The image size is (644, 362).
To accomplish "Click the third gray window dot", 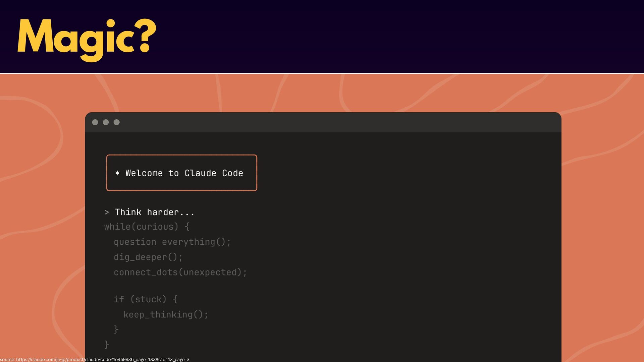I will pyautogui.click(x=117, y=122).
